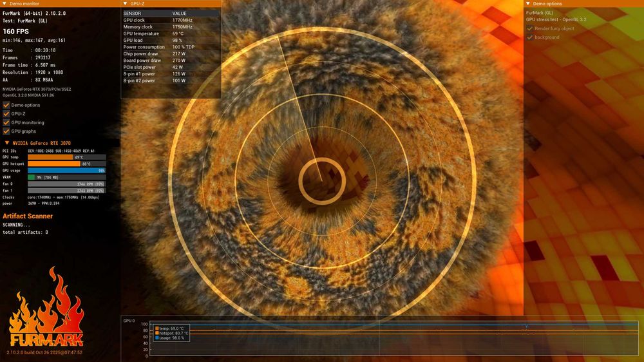
Task: Click the GPU temp 69°C bar
Action: click(66, 157)
